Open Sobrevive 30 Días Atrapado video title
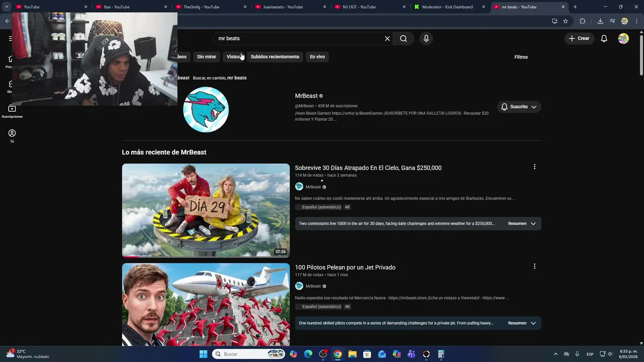Image resolution: width=644 pixels, height=362 pixels. tap(368, 168)
